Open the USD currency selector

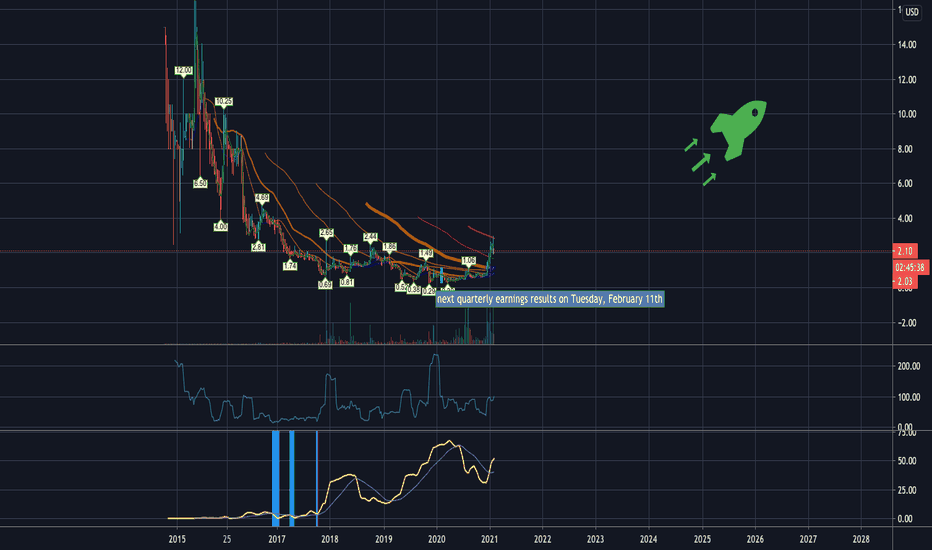[x=912, y=11]
